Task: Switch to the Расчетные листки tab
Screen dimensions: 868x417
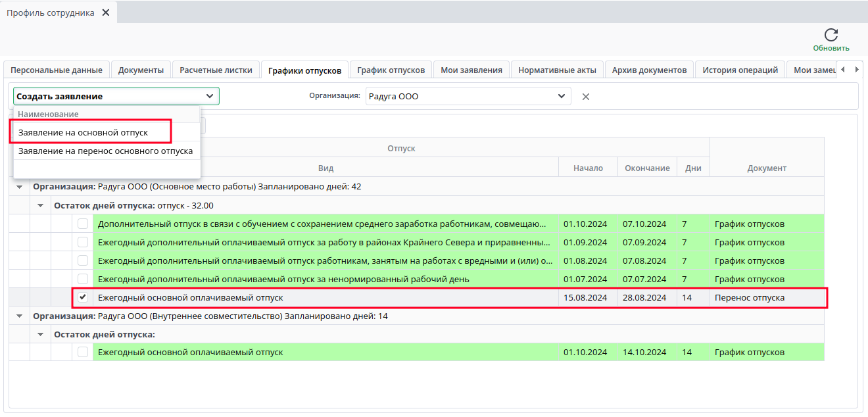Action: 216,70
